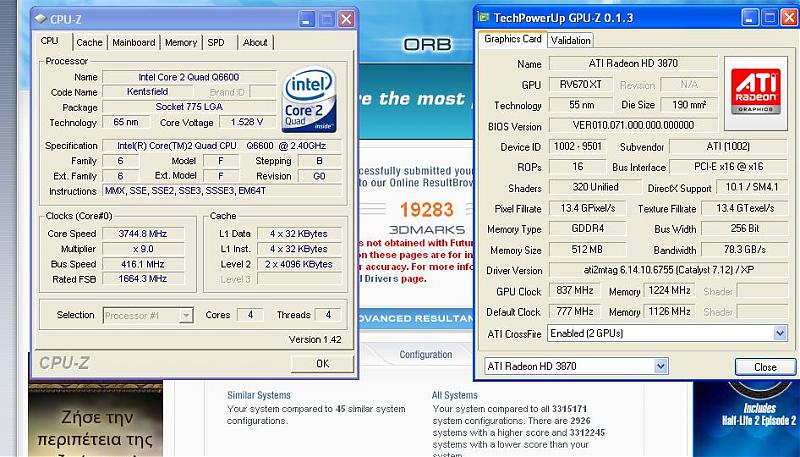
Task: Click the Bandwidth value 78.3 GB/s
Action: pyautogui.click(x=745, y=249)
